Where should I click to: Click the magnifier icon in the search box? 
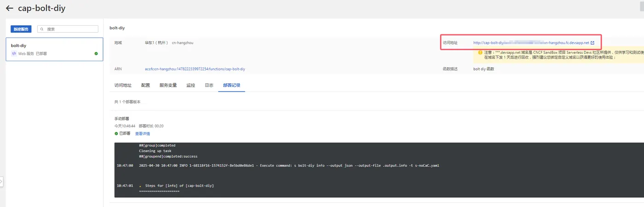[x=42, y=29]
